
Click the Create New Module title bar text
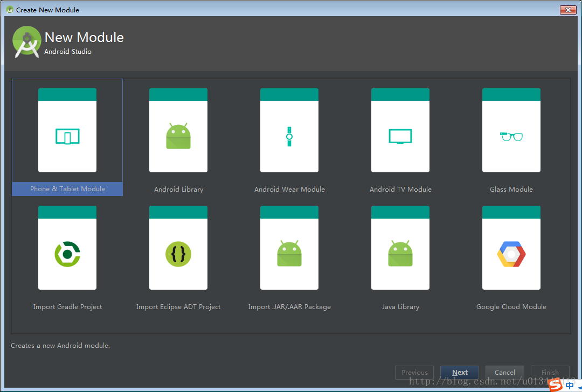pyautogui.click(x=47, y=10)
